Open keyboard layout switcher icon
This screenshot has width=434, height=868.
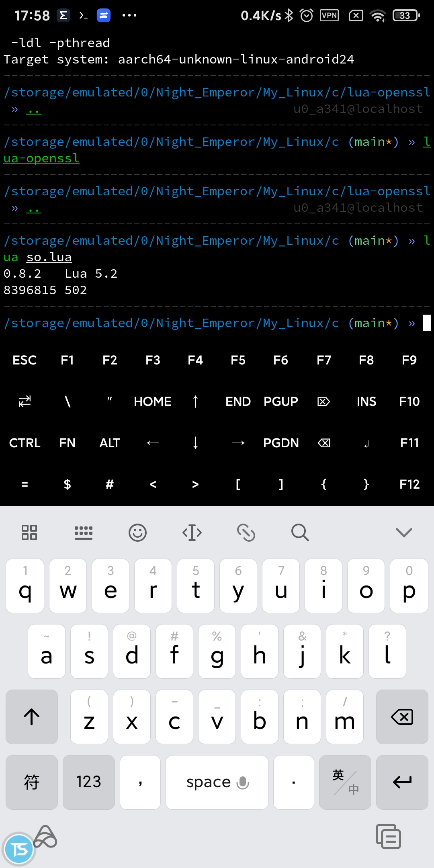[84, 532]
